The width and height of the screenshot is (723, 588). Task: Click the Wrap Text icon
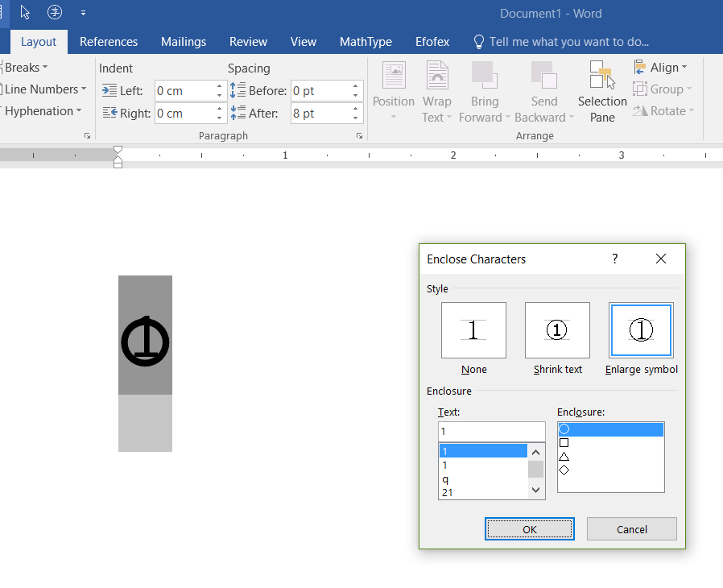click(437, 77)
